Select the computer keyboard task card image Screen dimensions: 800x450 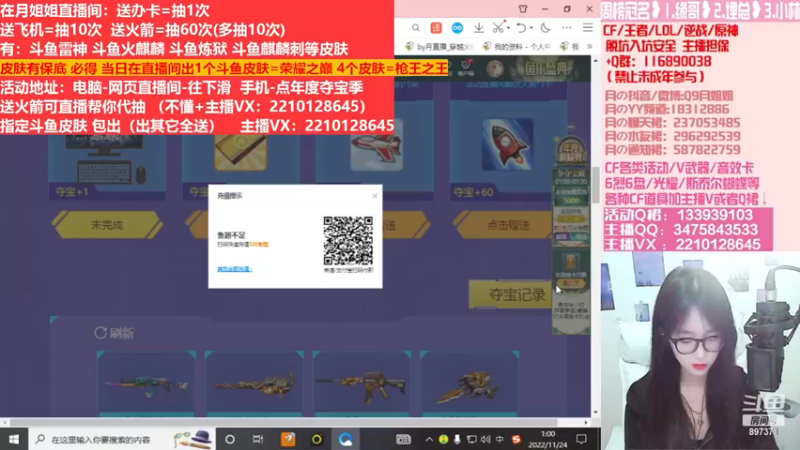[107, 160]
